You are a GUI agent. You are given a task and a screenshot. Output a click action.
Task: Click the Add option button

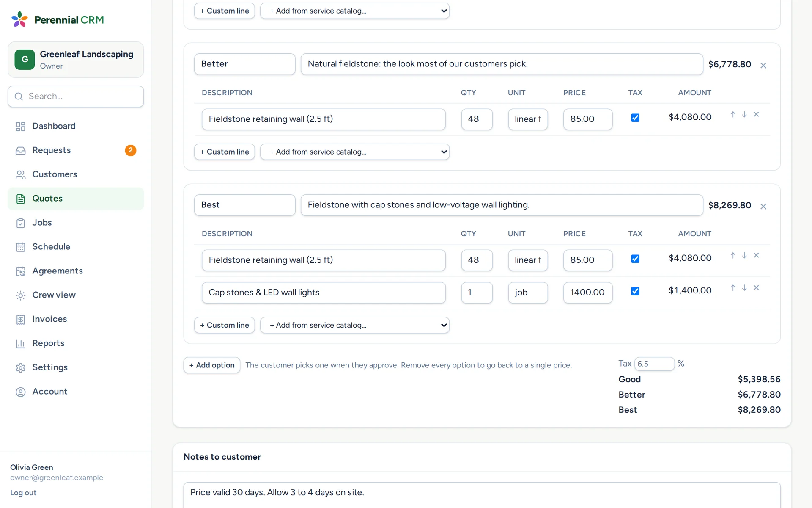click(212, 365)
